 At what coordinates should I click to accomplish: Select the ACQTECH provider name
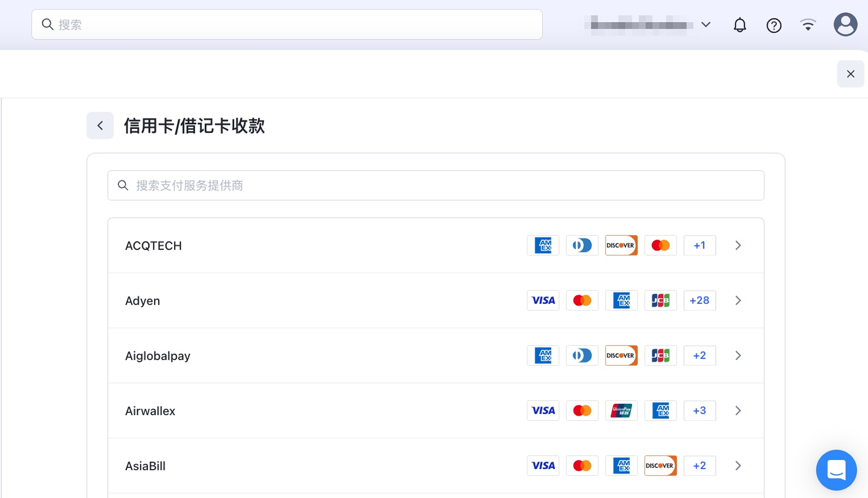153,245
